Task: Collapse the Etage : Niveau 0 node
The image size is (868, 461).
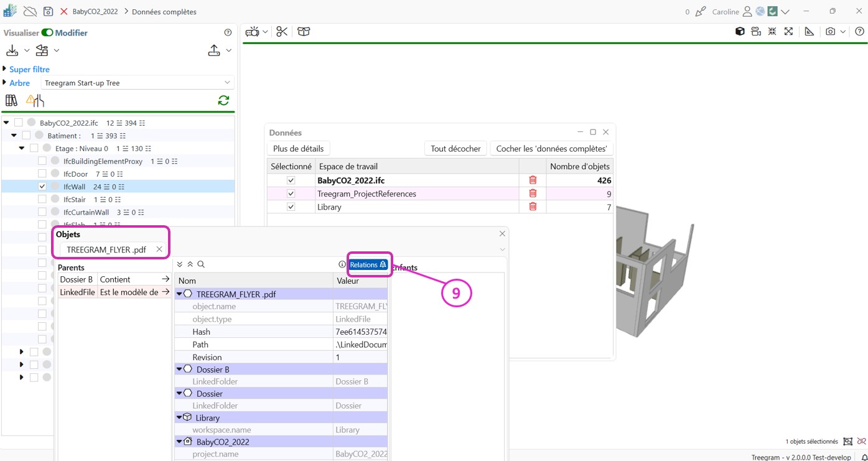Action: [22, 149]
